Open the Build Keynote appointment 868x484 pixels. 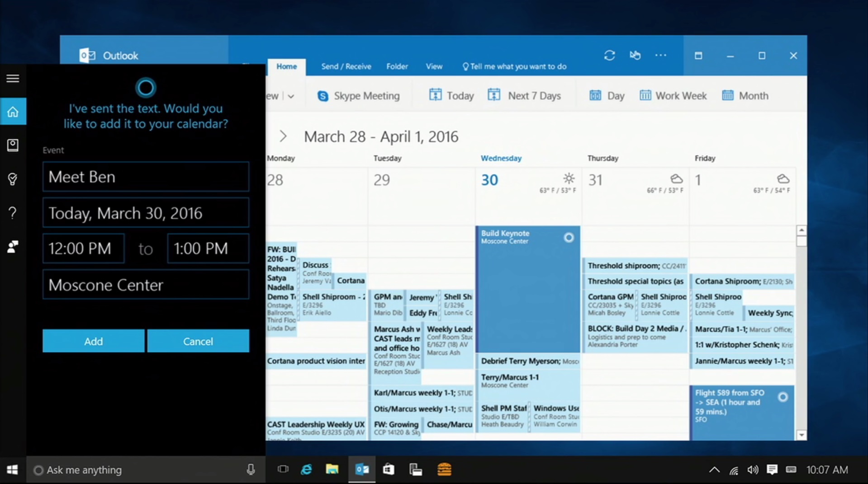(528, 289)
